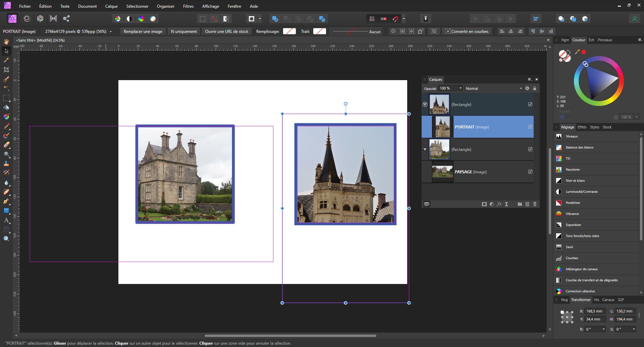Select the Hand (view) tool
This screenshot has width=644, height=347.
point(6,42)
